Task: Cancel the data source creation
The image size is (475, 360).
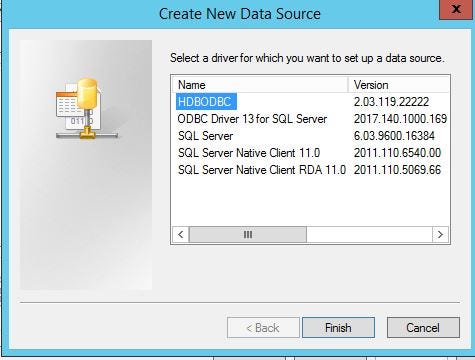Action: pyautogui.click(x=423, y=328)
